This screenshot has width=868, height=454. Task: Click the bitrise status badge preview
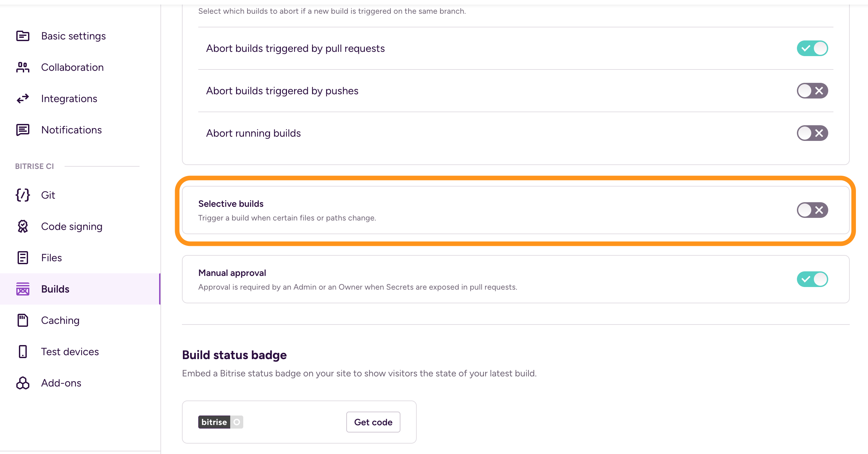(220, 422)
